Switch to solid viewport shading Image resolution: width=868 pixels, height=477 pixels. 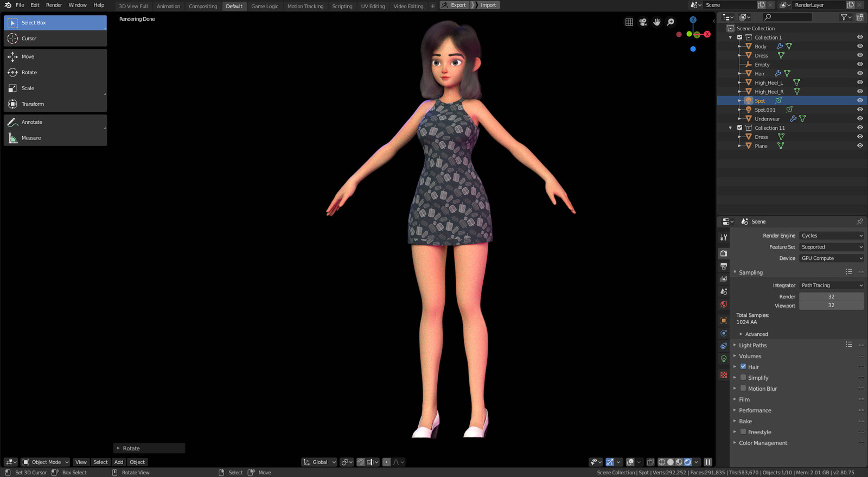[671, 462]
